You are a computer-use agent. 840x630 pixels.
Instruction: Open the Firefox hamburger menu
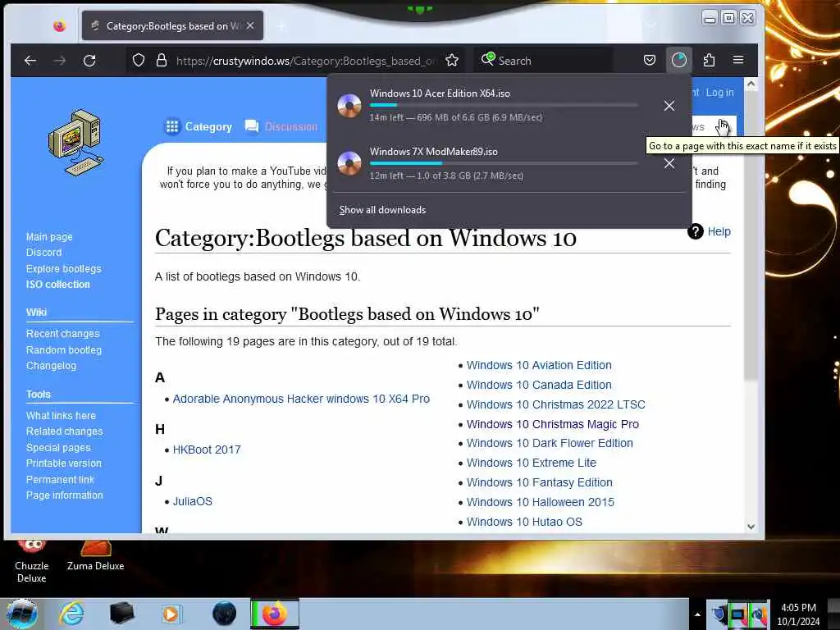[x=738, y=59]
